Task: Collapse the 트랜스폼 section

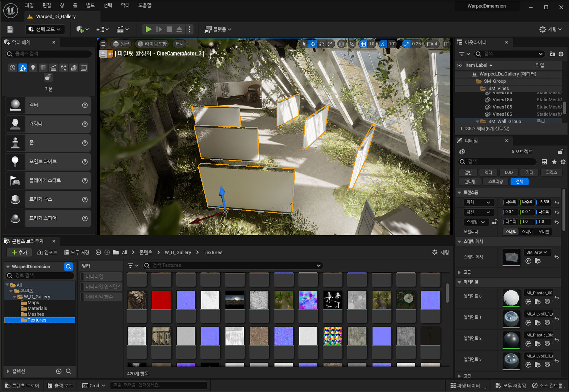Action: 459,193
